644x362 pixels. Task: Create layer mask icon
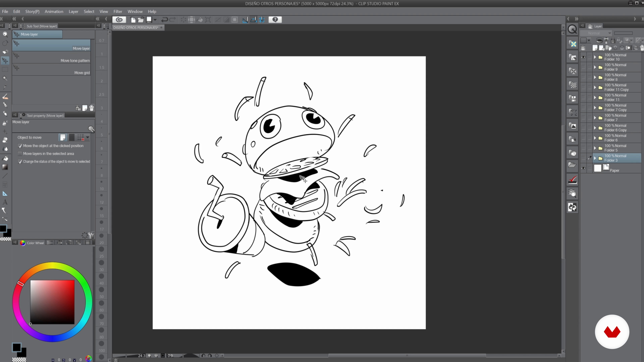pyautogui.click(x=629, y=48)
